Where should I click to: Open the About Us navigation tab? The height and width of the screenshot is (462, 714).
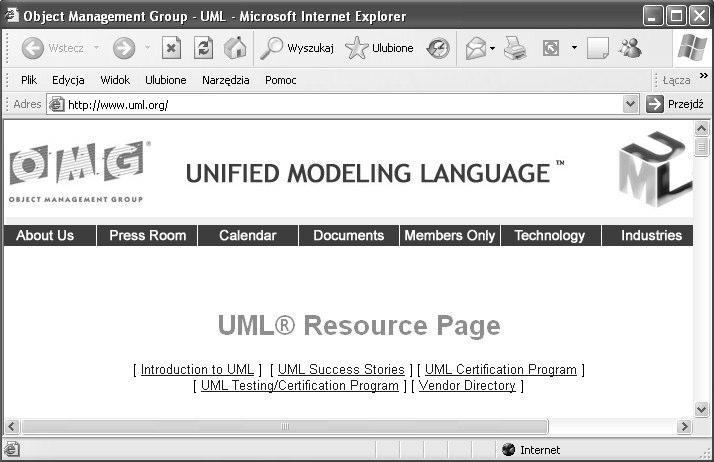(50, 235)
